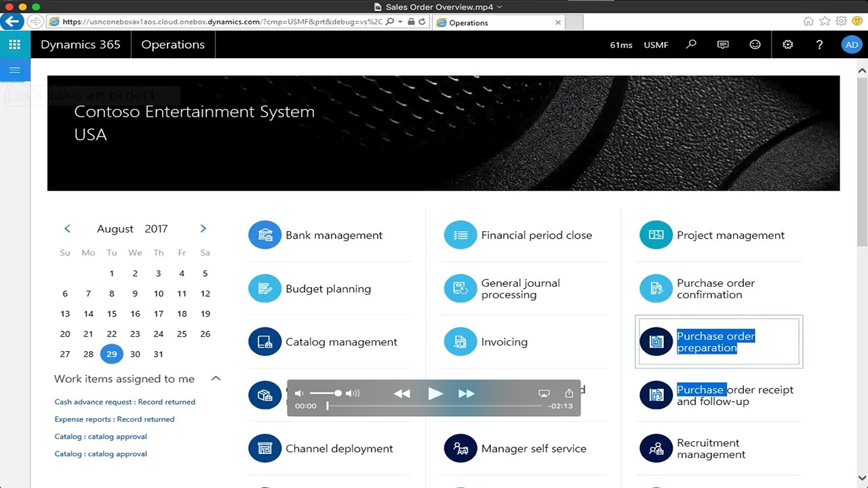Click the browser address bar URL
Viewport: 868px width, 488px height.
[x=222, y=22]
